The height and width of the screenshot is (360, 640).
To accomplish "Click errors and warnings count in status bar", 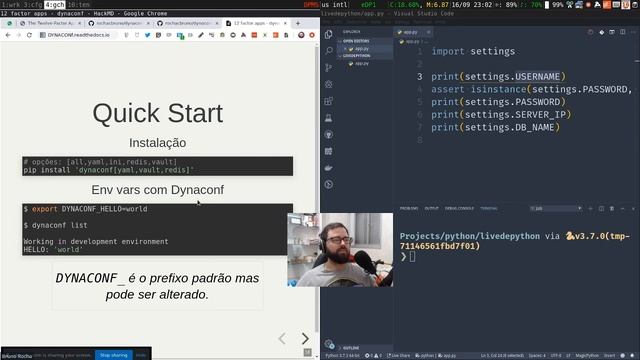I will [x=373, y=356].
